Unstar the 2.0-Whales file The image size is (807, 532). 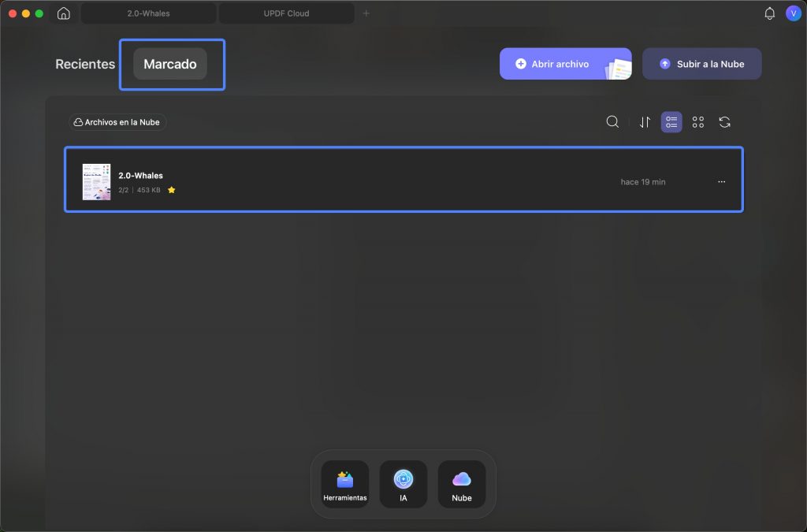tap(171, 190)
